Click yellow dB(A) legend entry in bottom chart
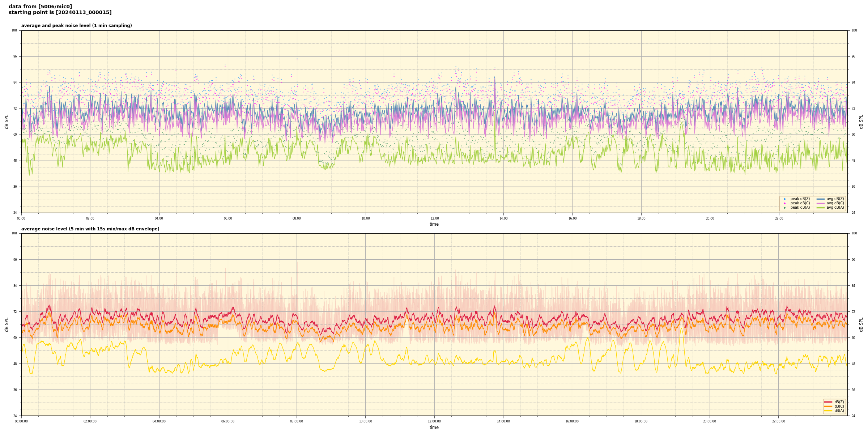This screenshot has height=434, width=868. (x=828, y=410)
